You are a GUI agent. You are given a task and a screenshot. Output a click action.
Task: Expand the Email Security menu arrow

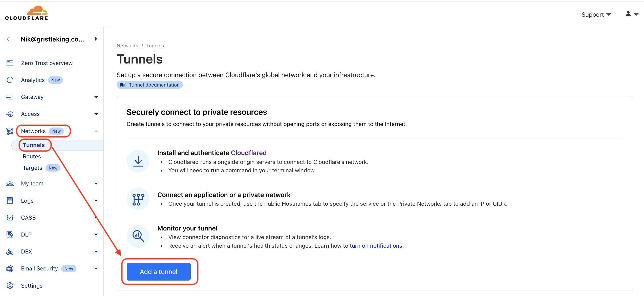[96, 269]
